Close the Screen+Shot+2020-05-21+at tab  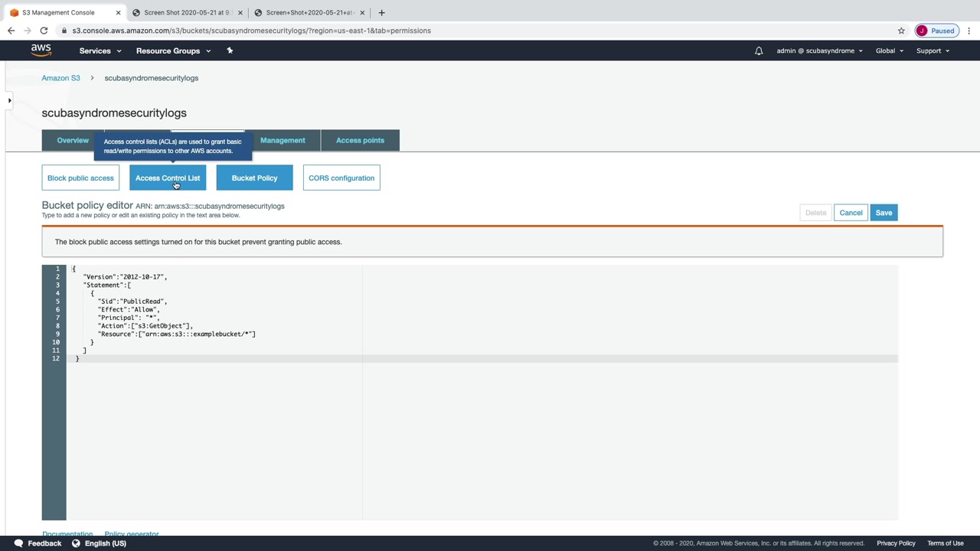(x=362, y=12)
